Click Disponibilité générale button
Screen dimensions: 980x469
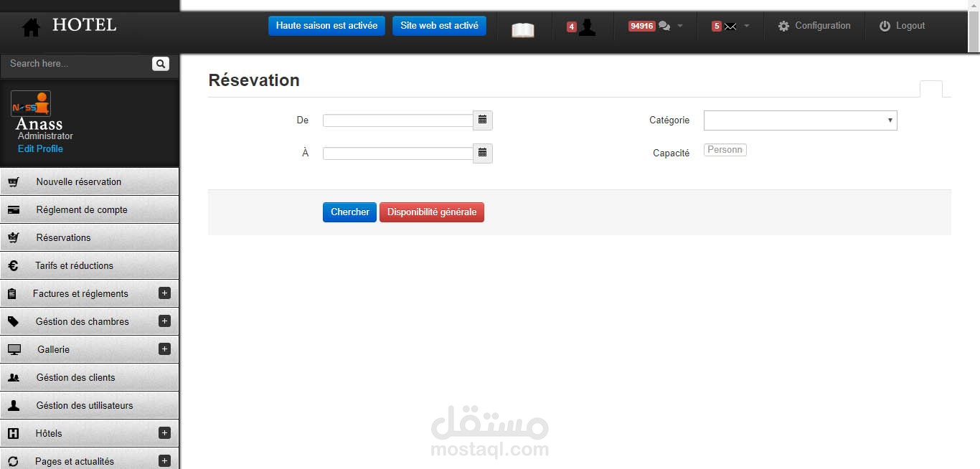pyautogui.click(x=432, y=212)
